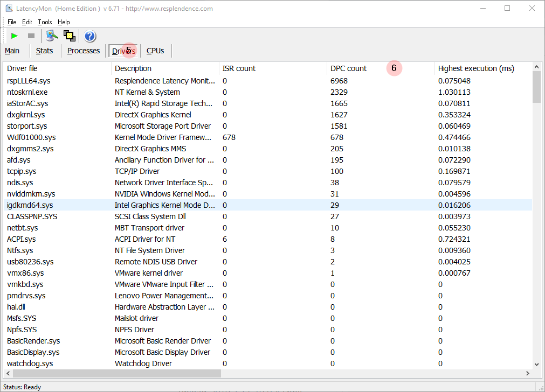The height and width of the screenshot is (392, 545).
Task: Select the dxgmms2.sys driver row
Action: (x=267, y=149)
